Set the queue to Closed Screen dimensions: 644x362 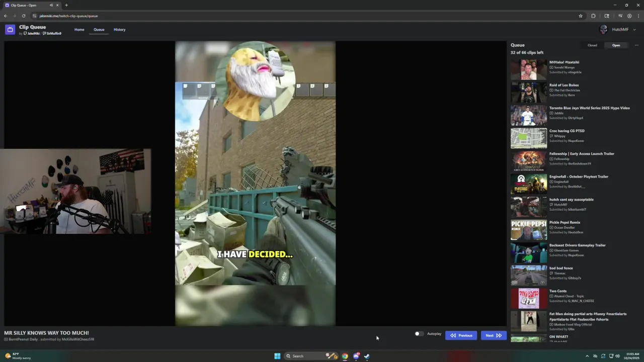tap(592, 45)
